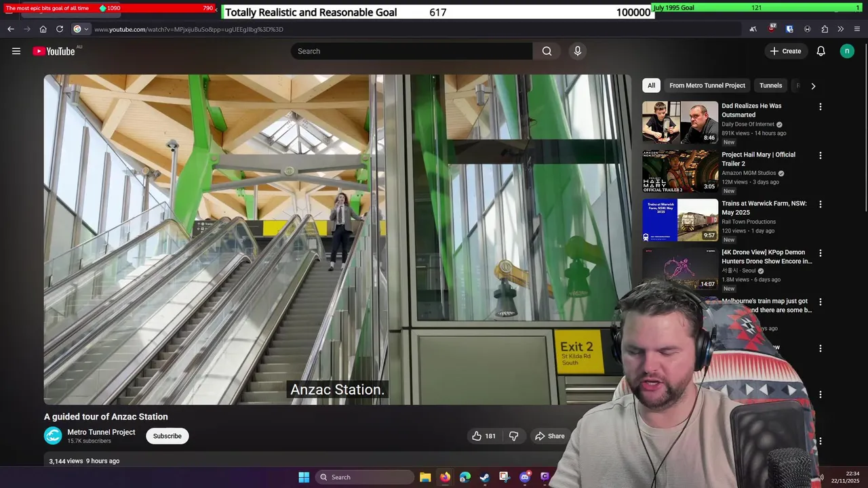The image size is (868, 488).
Task: Click the Windows taskbar search box
Action: (365, 477)
